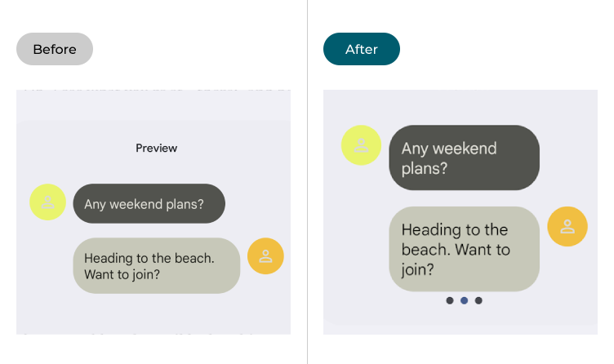This screenshot has height=364, width=614.
Task: Click the blurred text line above Before preview card
Action: (153, 87)
